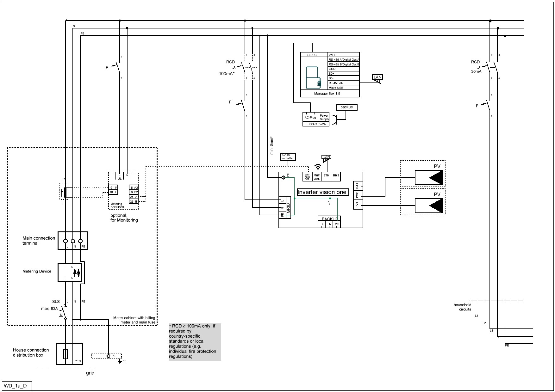The width and height of the screenshot is (555, 392).
Task: Click the earth ground symbol near grid
Action: pyautogui.click(x=120, y=361)
